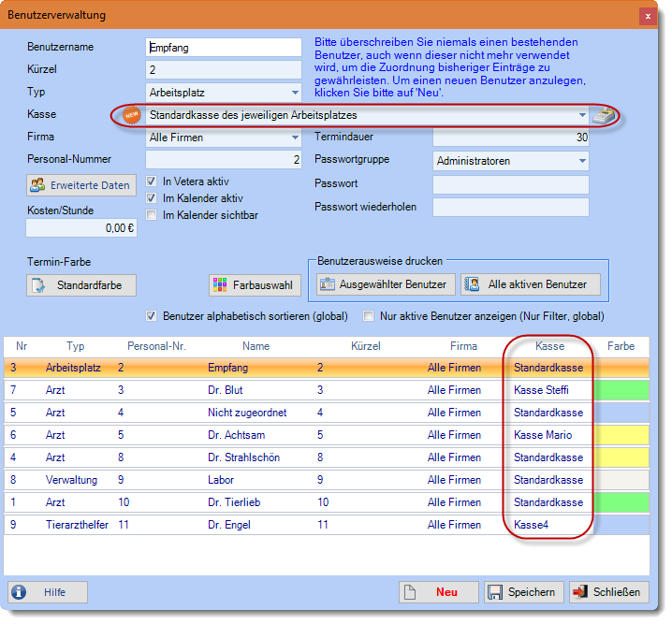The height and width of the screenshot is (624, 672).
Task: Click the cash register icon beside Kasse
Action: (x=603, y=116)
